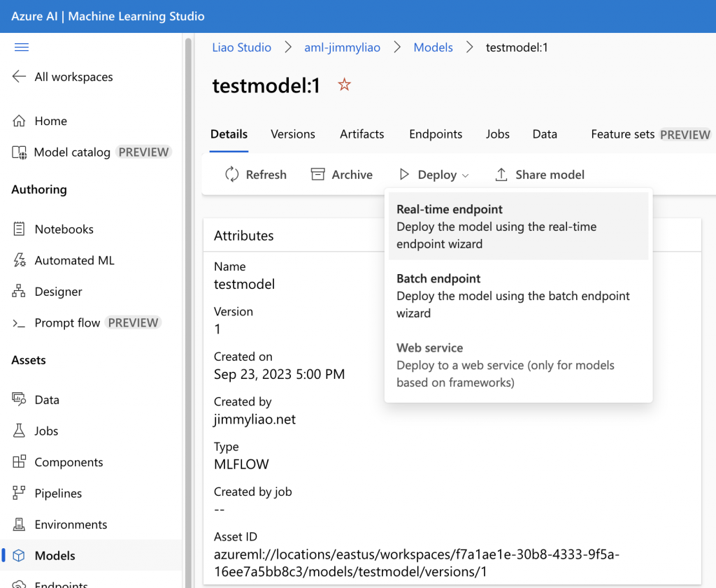
Task: Click the Refresh circular arrows icon
Action: click(x=232, y=174)
